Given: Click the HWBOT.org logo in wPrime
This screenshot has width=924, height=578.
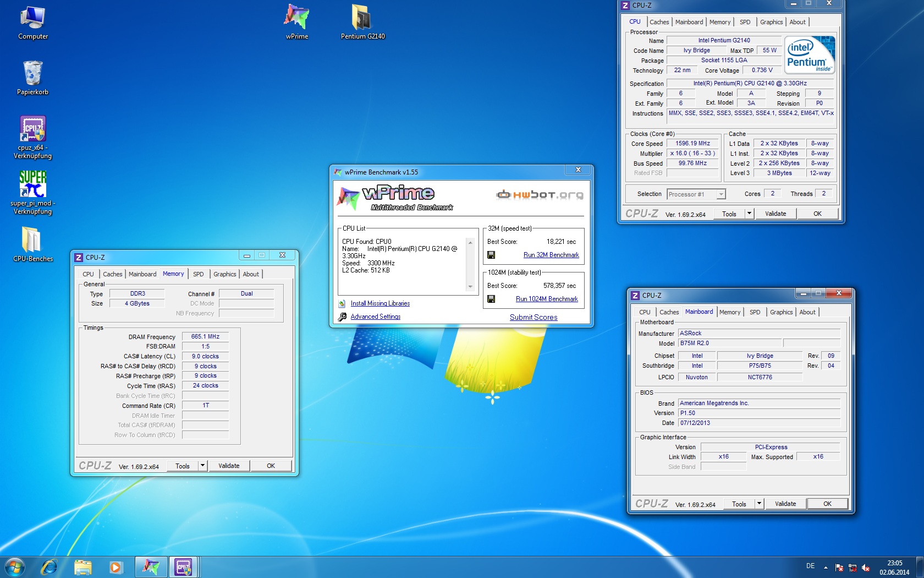Looking at the screenshot, I should click(540, 194).
